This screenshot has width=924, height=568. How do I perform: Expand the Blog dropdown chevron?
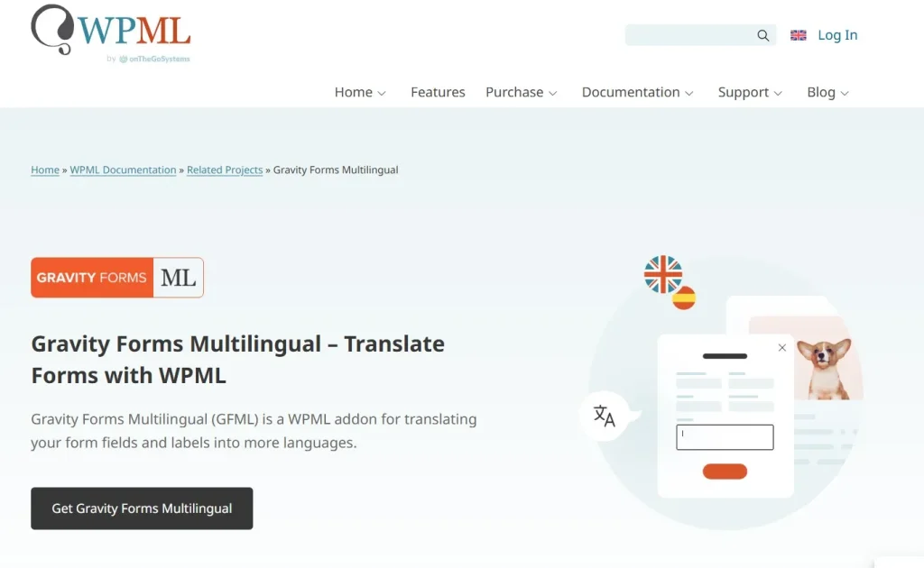click(845, 94)
